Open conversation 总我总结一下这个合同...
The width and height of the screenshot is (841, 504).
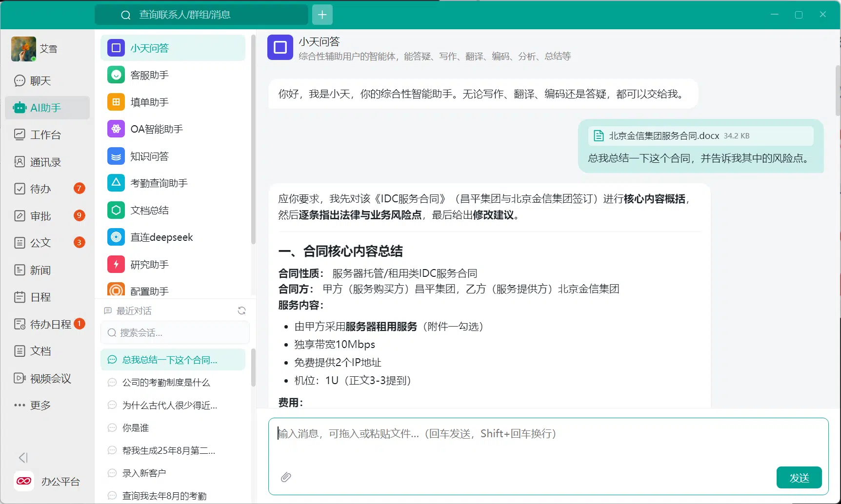[173, 360]
